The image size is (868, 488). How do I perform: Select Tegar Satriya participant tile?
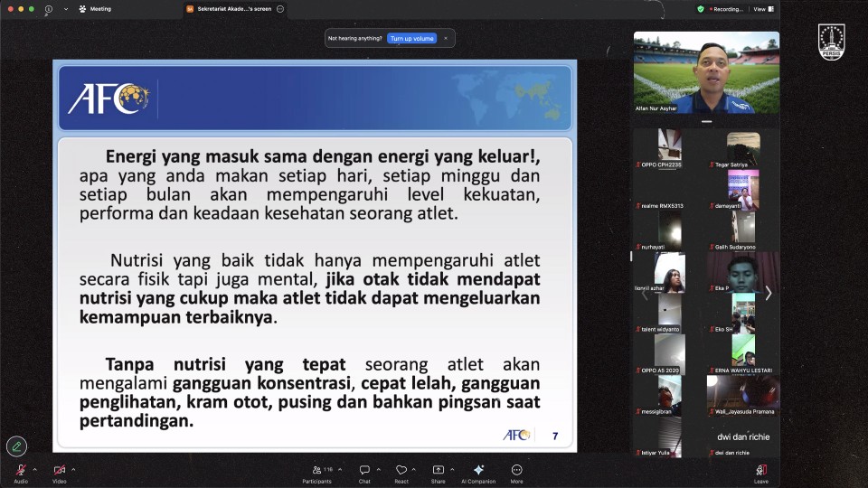click(743, 148)
